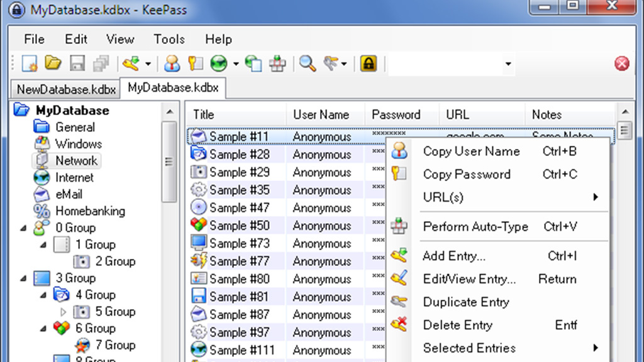Collapse the 1 Group tree node
The image size is (644, 362).
43,244
